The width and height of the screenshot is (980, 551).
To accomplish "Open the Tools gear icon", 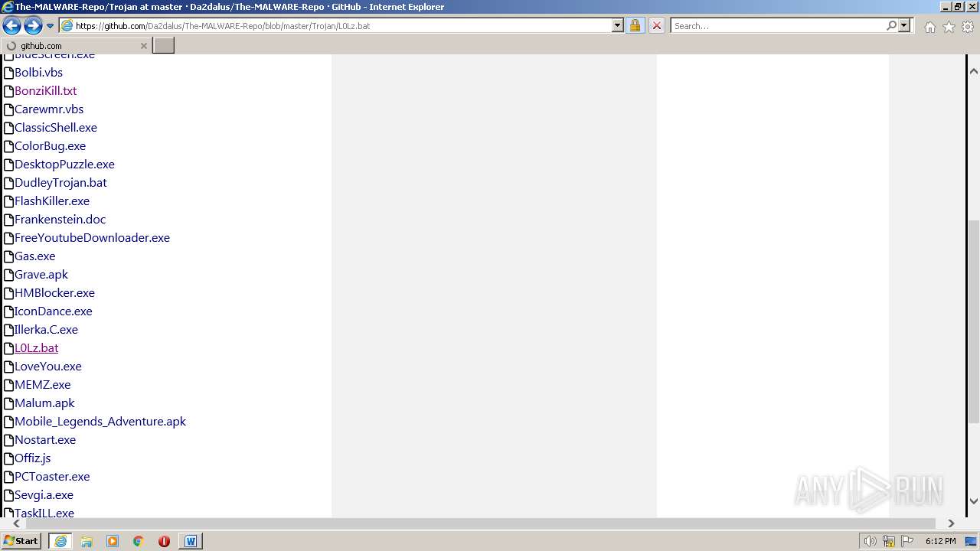I will pos(968,27).
